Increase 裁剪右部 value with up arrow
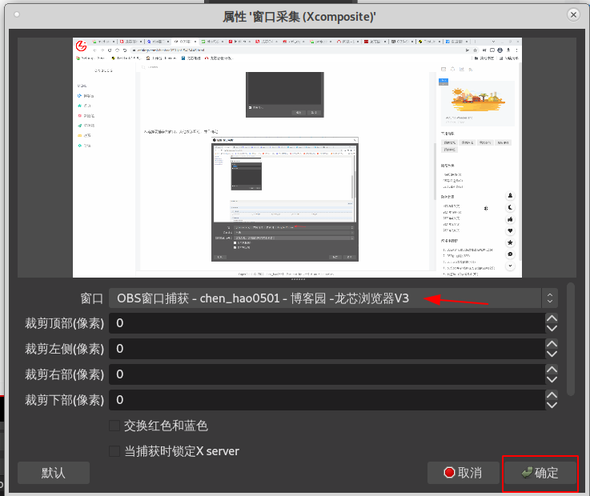Screen dimensions: 590x496 pos(552,370)
